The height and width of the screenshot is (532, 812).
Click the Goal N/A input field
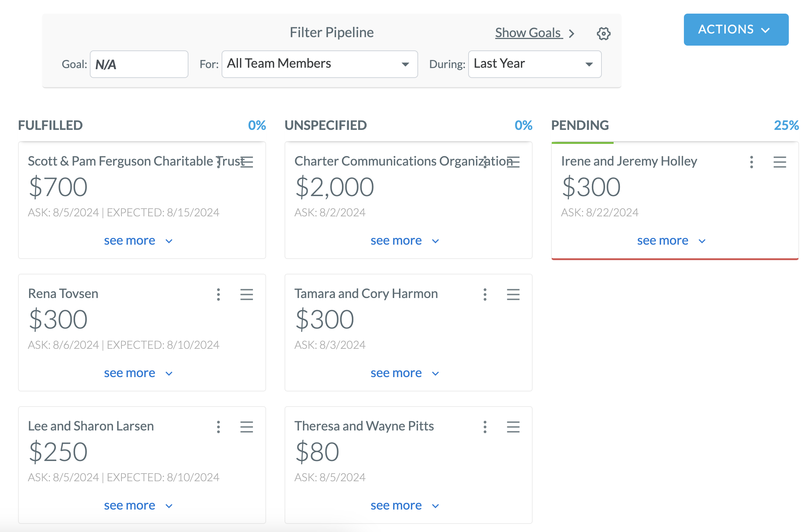pyautogui.click(x=139, y=64)
